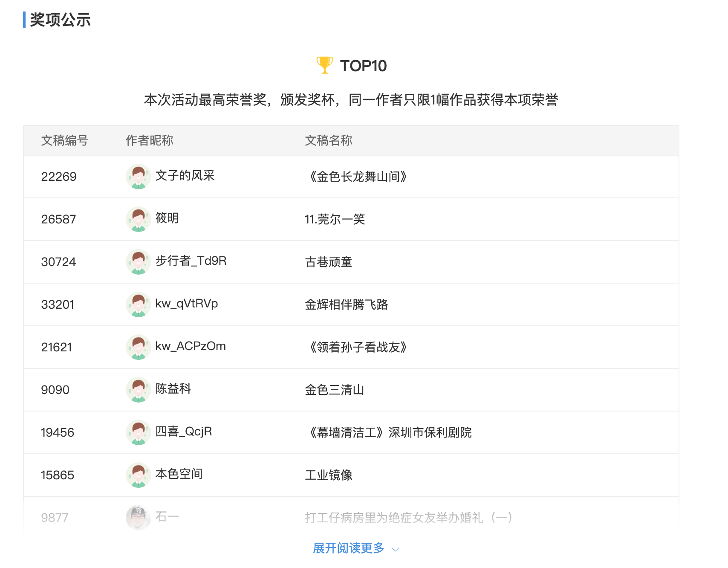Screen dimensions: 728x568
Task: Click the avatar for 步行者_Td9R
Action: click(139, 262)
